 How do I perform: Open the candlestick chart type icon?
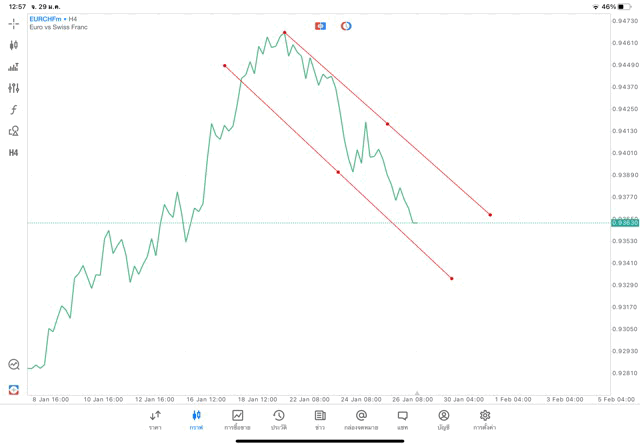[14, 45]
